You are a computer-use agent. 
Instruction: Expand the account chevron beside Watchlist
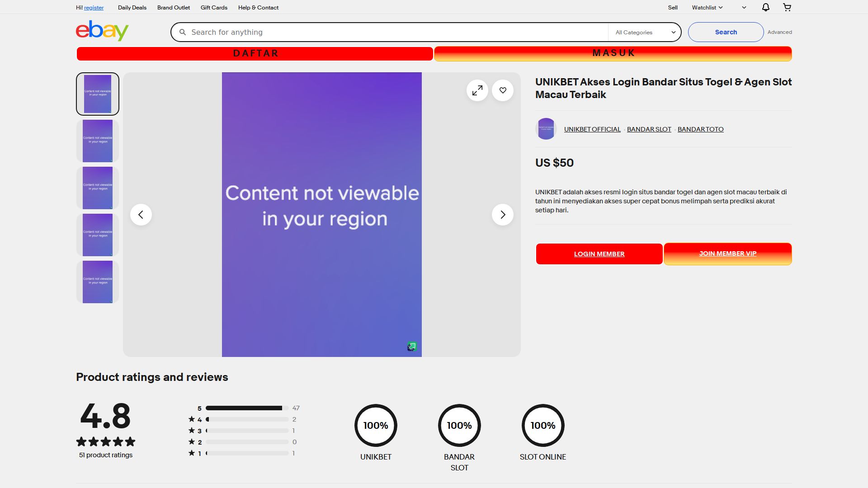(744, 7)
